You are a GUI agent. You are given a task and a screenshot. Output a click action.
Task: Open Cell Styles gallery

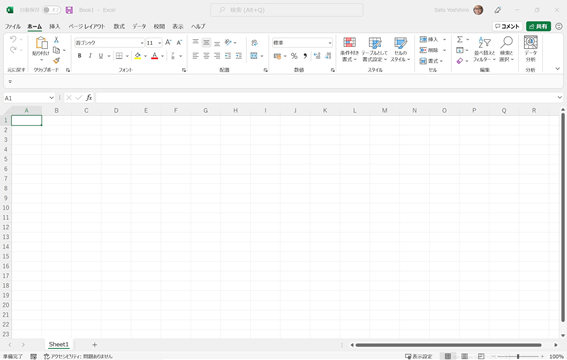coord(400,49)
